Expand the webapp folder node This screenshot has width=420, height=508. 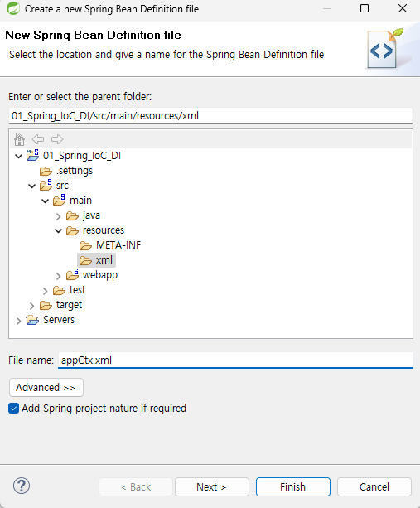click(58, 276)
